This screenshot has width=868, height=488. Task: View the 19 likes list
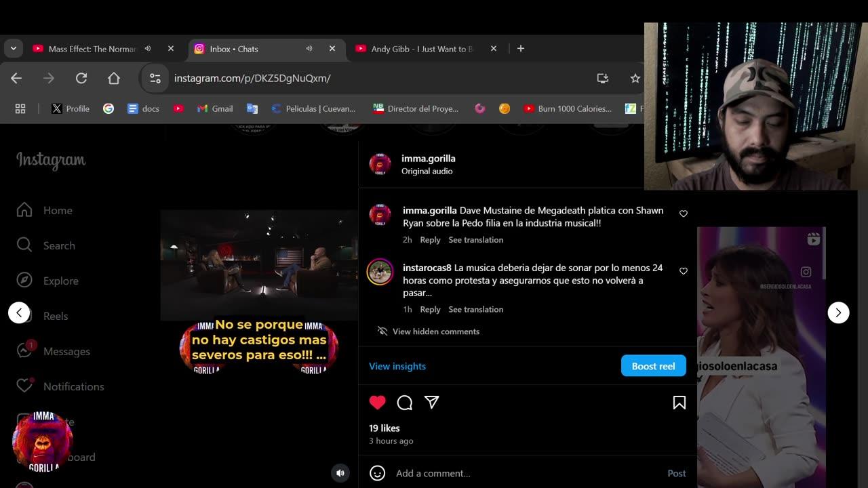[x=384, y=428]
